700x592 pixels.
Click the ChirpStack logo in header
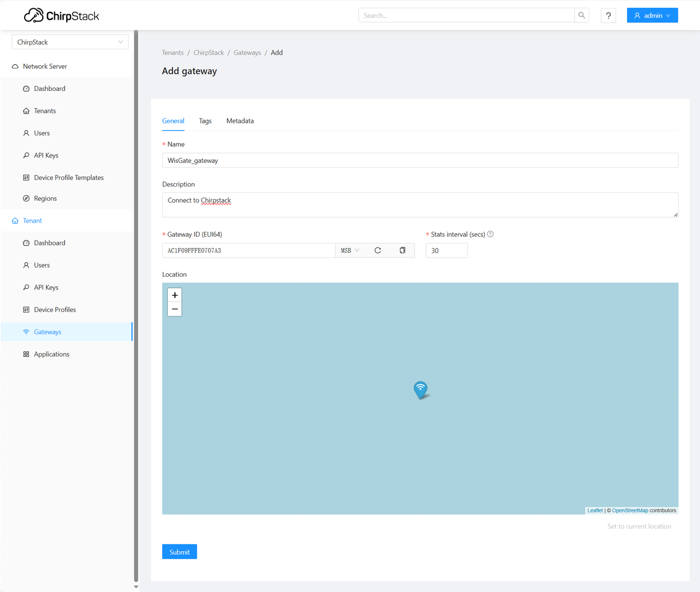[61, 15]
